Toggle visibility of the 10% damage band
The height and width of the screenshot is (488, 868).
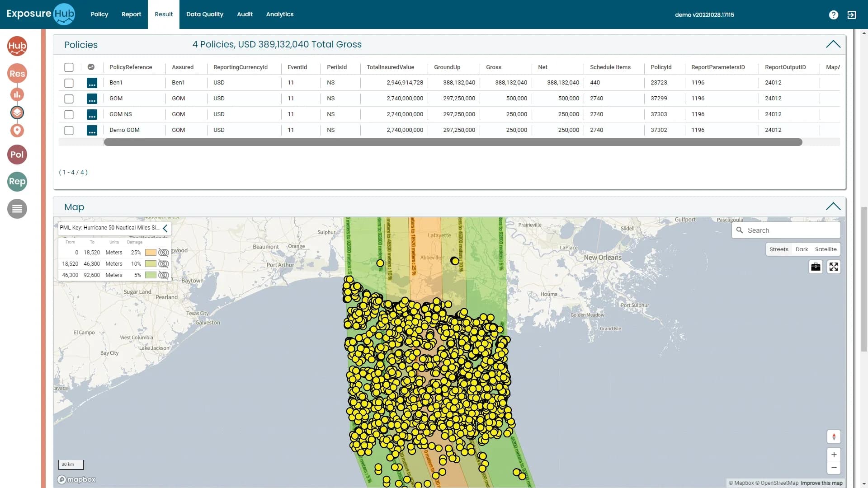(x=164, y=264)
